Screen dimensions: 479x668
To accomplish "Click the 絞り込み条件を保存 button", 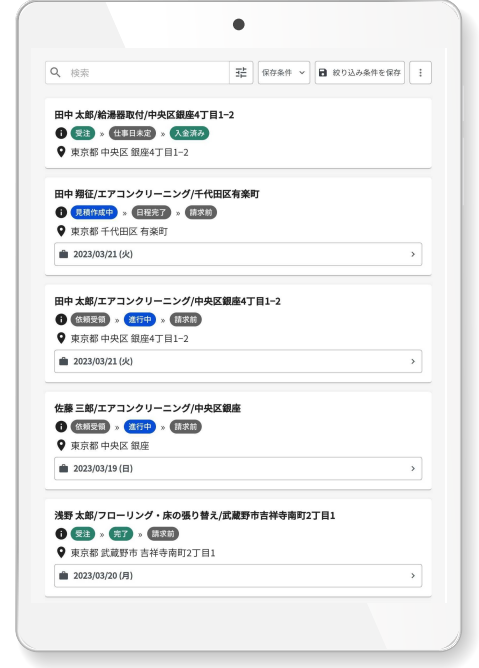I will tap(360, 72).
